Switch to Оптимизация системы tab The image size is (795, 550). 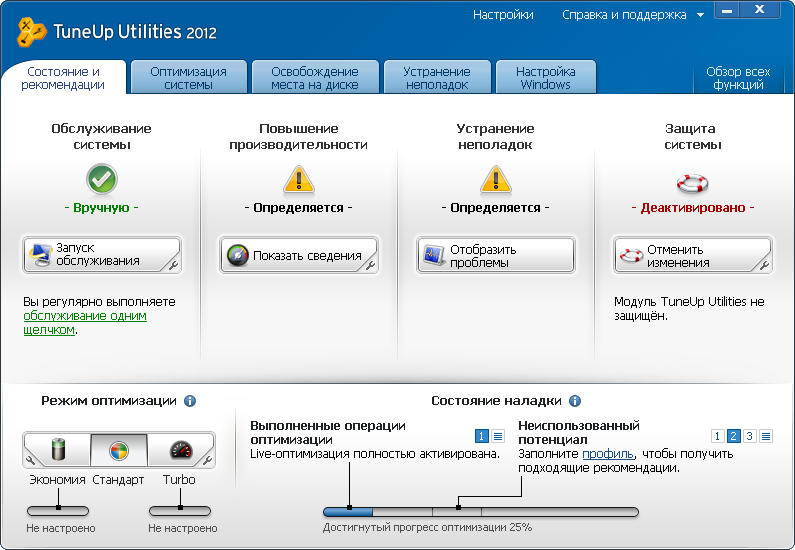click(x=189, y=78)
